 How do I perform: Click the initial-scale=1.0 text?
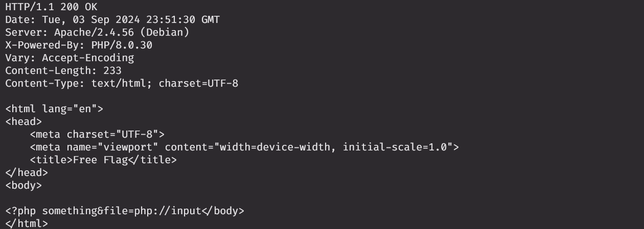395,147
